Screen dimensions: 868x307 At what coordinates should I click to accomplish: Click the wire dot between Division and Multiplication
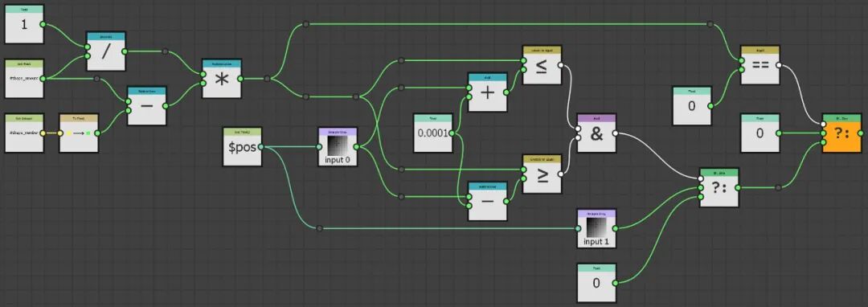point(165,51)
